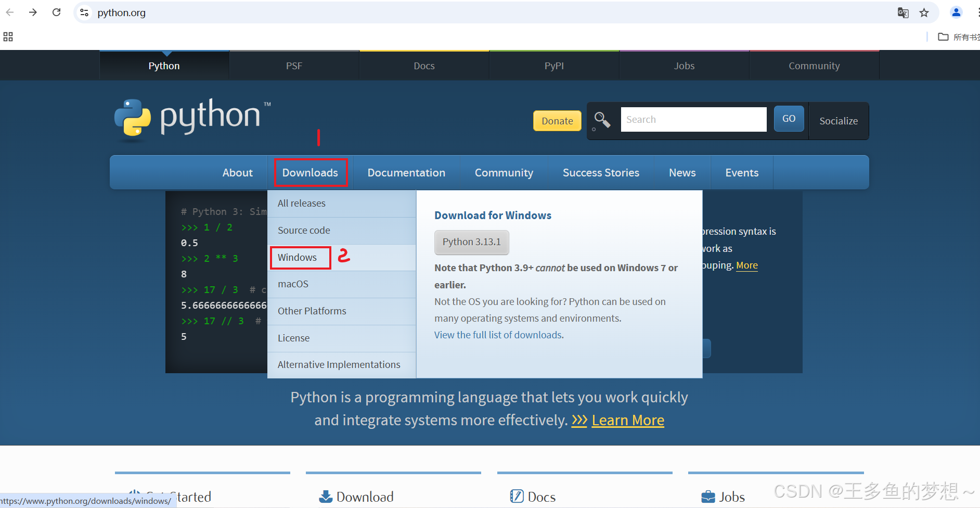
Task: Open the all bookmarks folder
Action: (x=959, y=37)
